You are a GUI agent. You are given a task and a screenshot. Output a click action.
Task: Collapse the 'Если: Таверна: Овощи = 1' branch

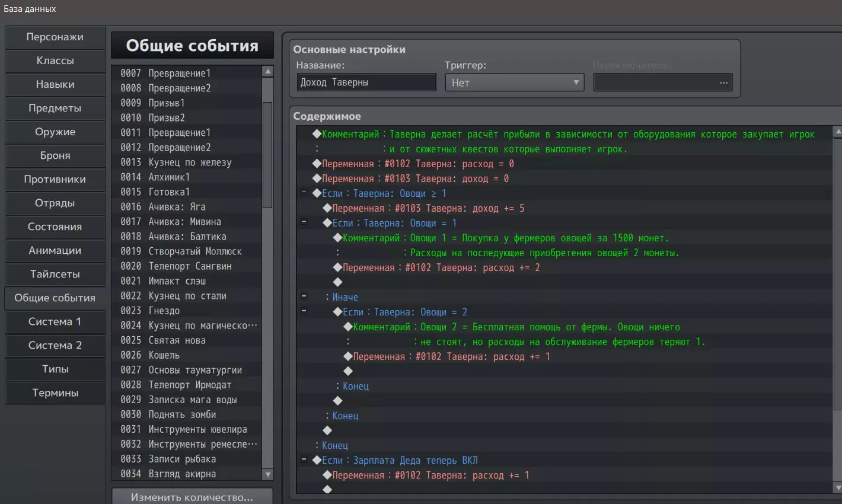coord(304,223)
